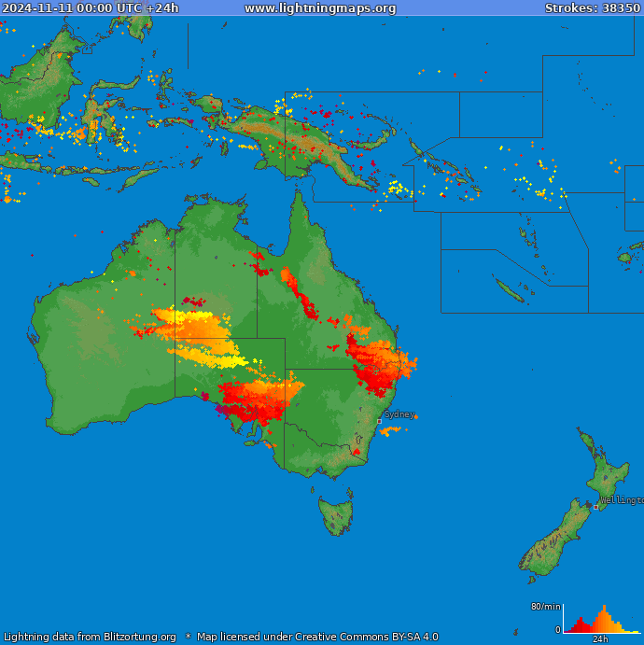Click the stroke rate histogram chart
This screenshot has height=645, width=644.
click(601, 620)
